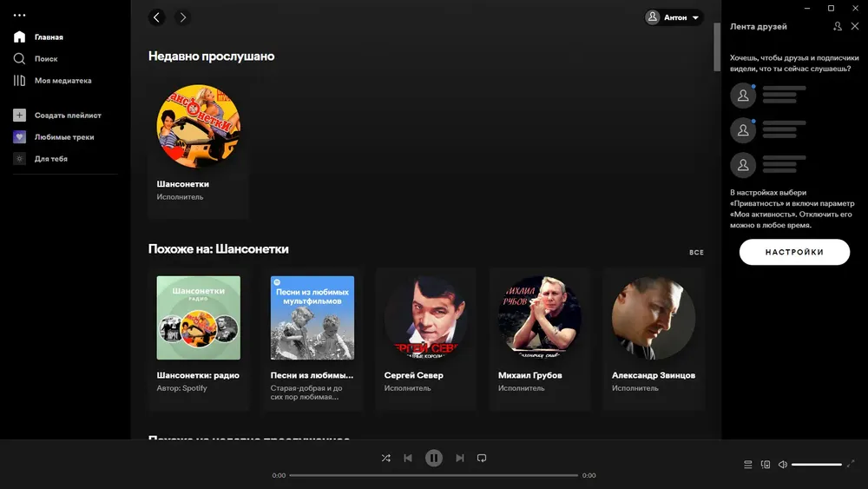Click the add friends icon
868x489 pixels.
838,26
